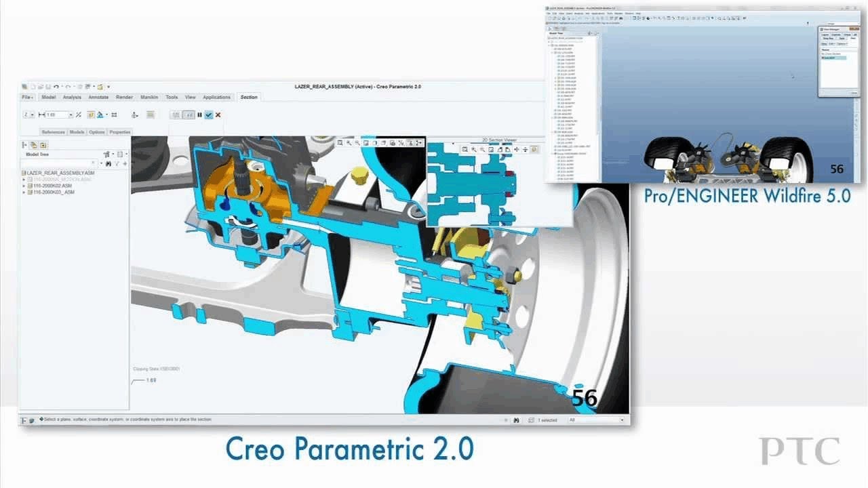
Task: Switch to the Analysis ribbon tab
Action: [72, 97]
